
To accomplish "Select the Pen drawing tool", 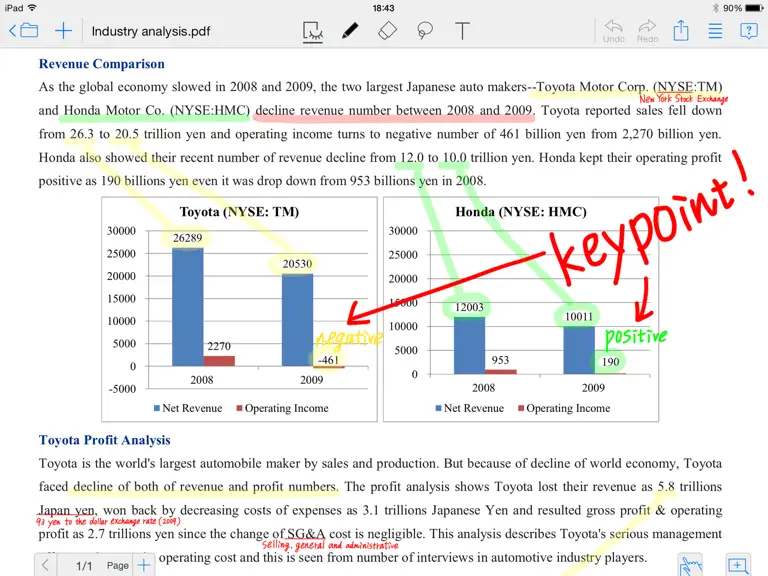I will [x=350, y=31].
